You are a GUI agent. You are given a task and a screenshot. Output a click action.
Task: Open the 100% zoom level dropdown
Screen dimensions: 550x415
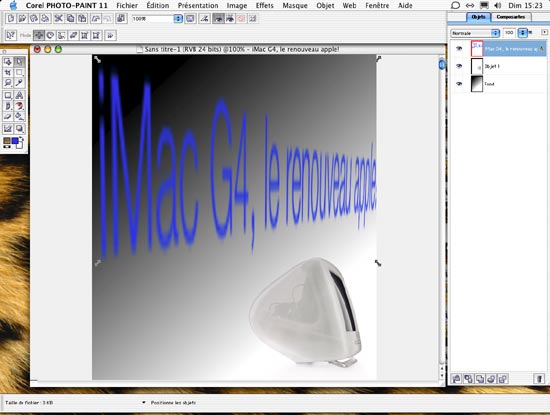178,19
